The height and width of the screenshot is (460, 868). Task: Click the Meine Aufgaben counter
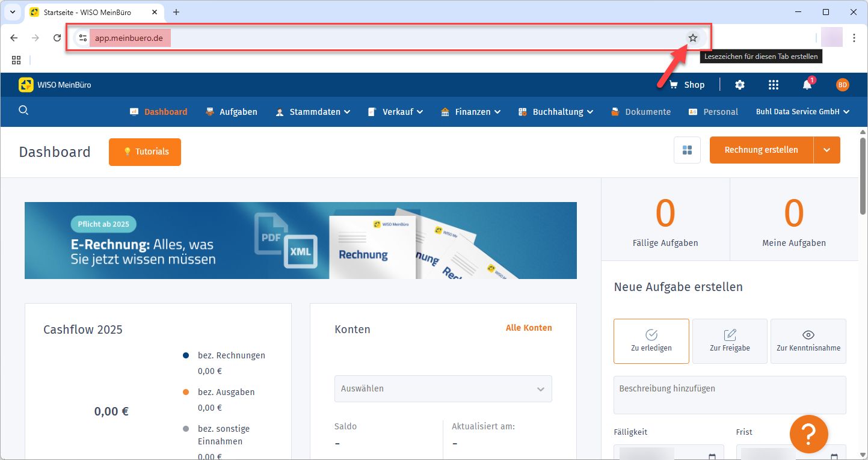click(794, 219)
